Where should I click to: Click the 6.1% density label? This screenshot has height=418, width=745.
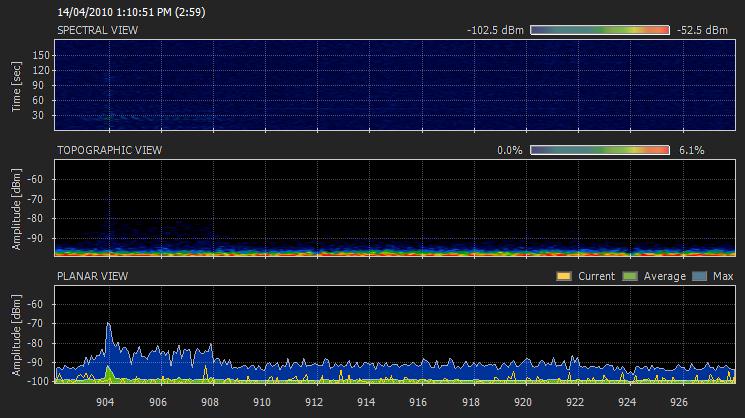[x=691, y=150]
